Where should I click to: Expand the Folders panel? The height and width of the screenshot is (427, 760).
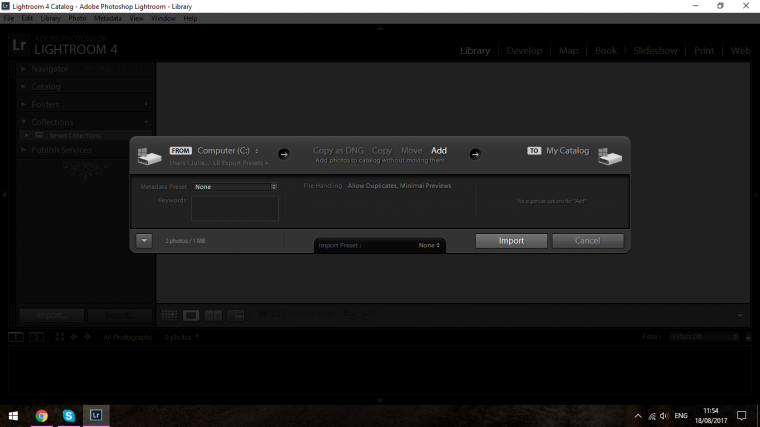(x=23, y=104)
